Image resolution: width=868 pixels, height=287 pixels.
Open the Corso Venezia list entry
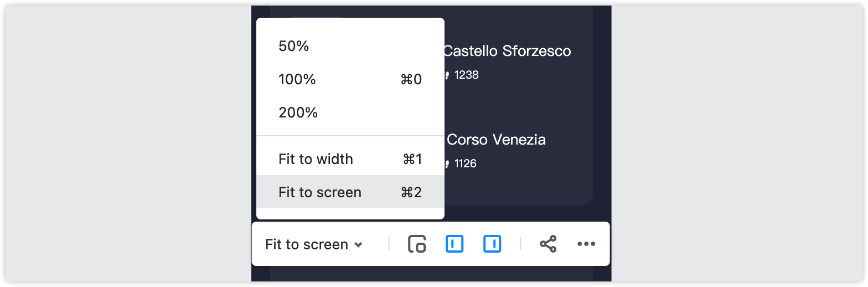click(496, 140)
